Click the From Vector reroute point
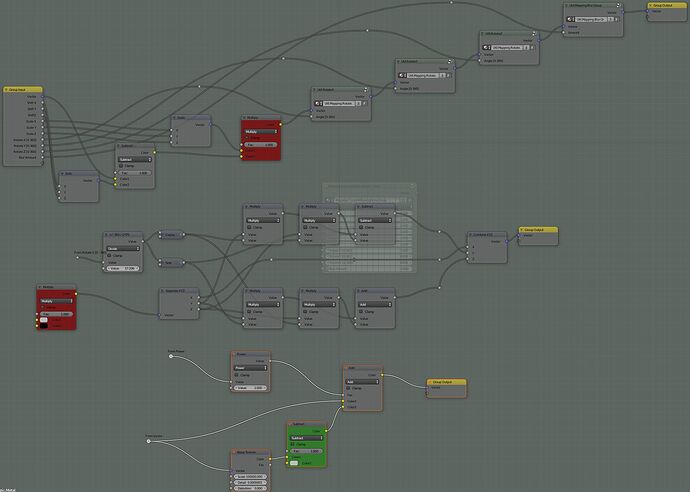Image resolution: width=690 pixels, height=492 pixels. tap(149, 441)
